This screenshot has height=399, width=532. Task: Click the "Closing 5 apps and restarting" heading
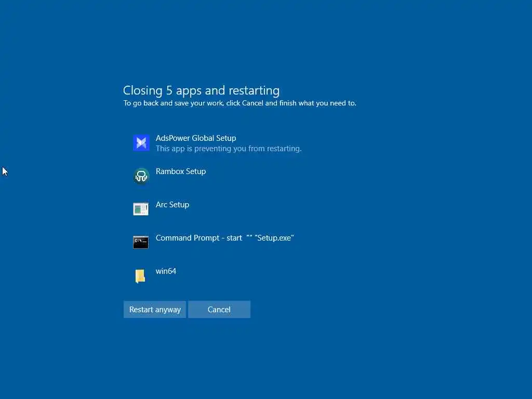[201, 90]
